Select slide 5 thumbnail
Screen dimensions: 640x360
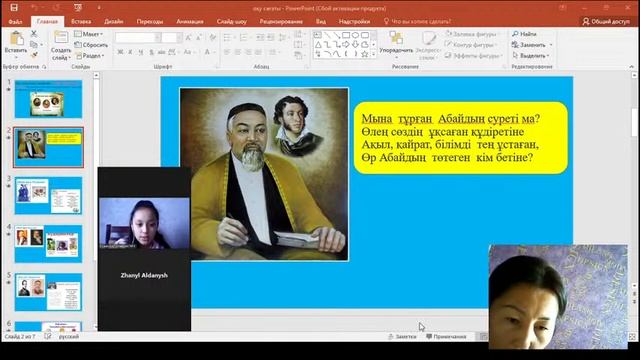click(48, 292)
